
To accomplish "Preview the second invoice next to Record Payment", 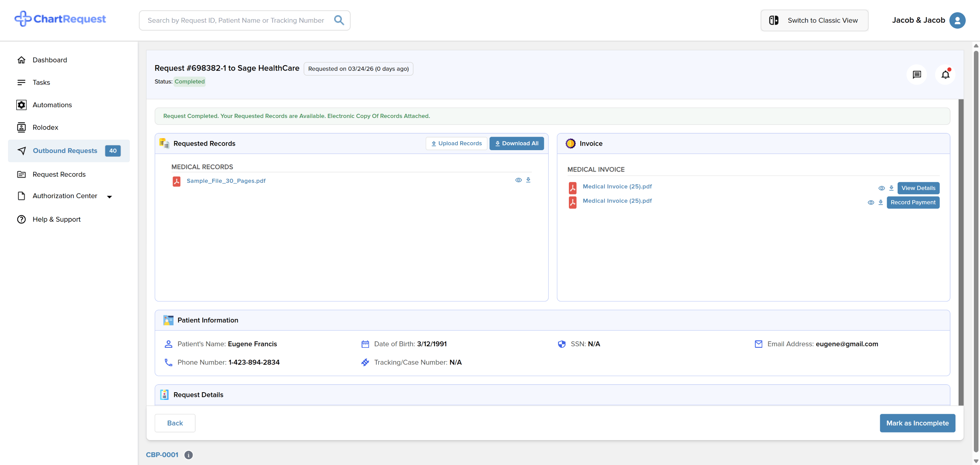I will coord(871,202).
